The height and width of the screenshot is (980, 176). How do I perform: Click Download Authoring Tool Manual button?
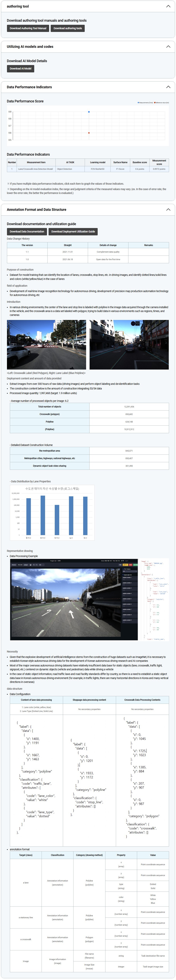coord(28,28)
